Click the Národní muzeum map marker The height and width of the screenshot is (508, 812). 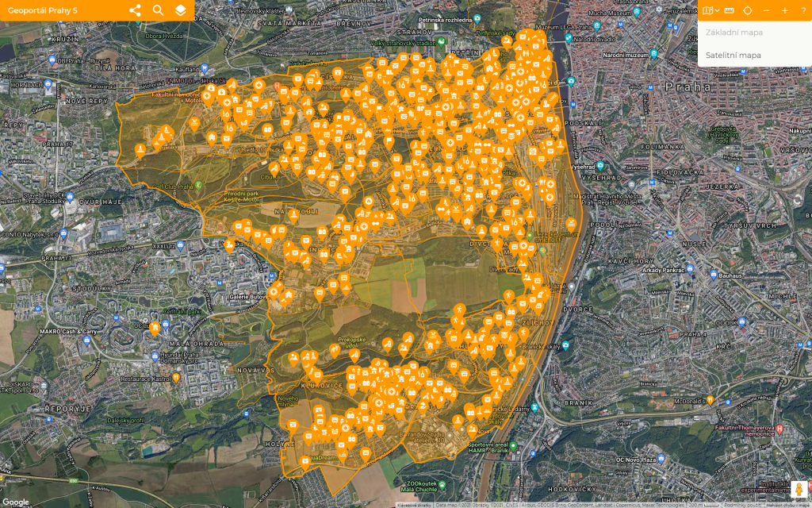(x=654, y=55)
